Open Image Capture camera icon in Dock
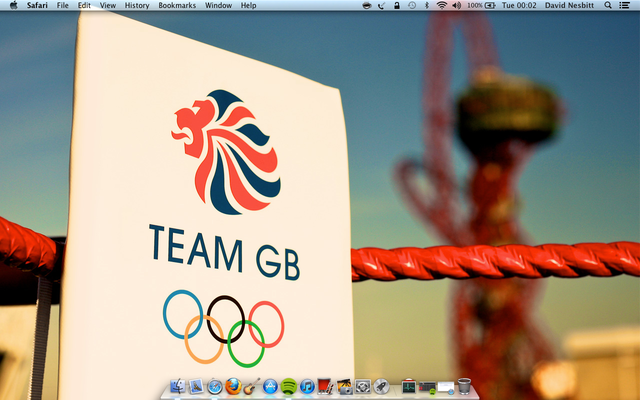The width and height of the screenshot is (640, 400). point(344,386)
